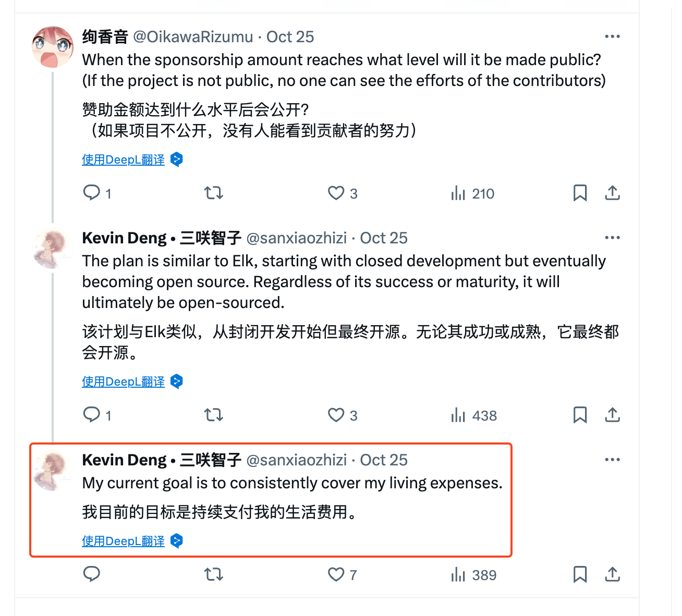Screen dimensions: 682x616
Task: Open more options for OikawaRizumu's tweet
Action: 612,36
